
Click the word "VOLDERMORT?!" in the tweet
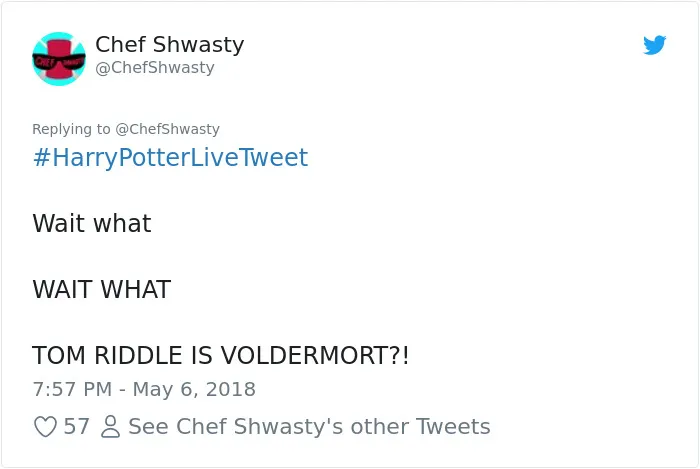[315, 355]
